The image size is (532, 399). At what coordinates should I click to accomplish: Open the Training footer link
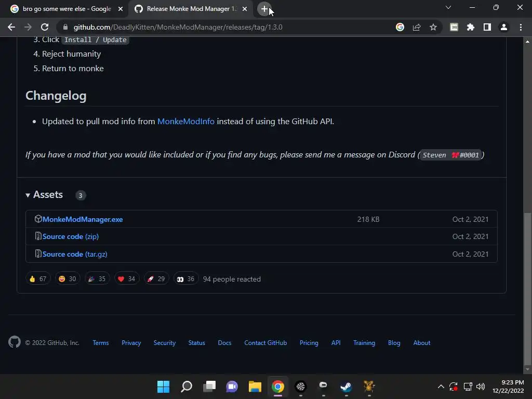coord(364,343)
